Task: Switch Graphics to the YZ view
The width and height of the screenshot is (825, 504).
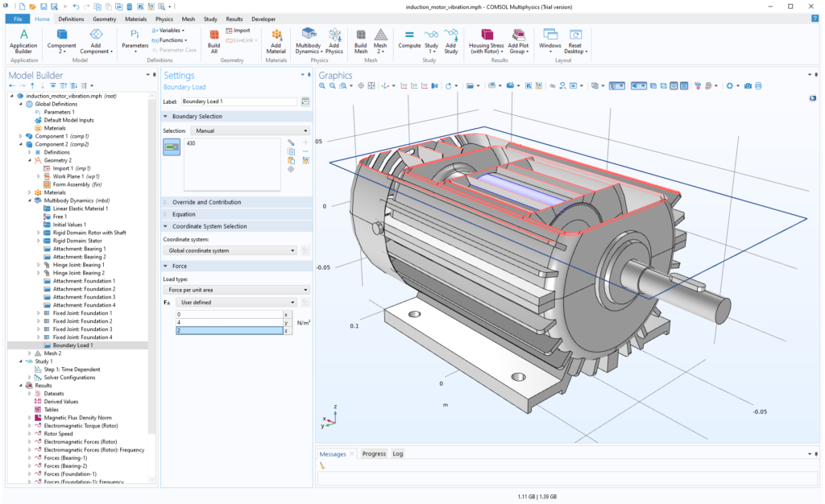Action: [x=414, y=86]
